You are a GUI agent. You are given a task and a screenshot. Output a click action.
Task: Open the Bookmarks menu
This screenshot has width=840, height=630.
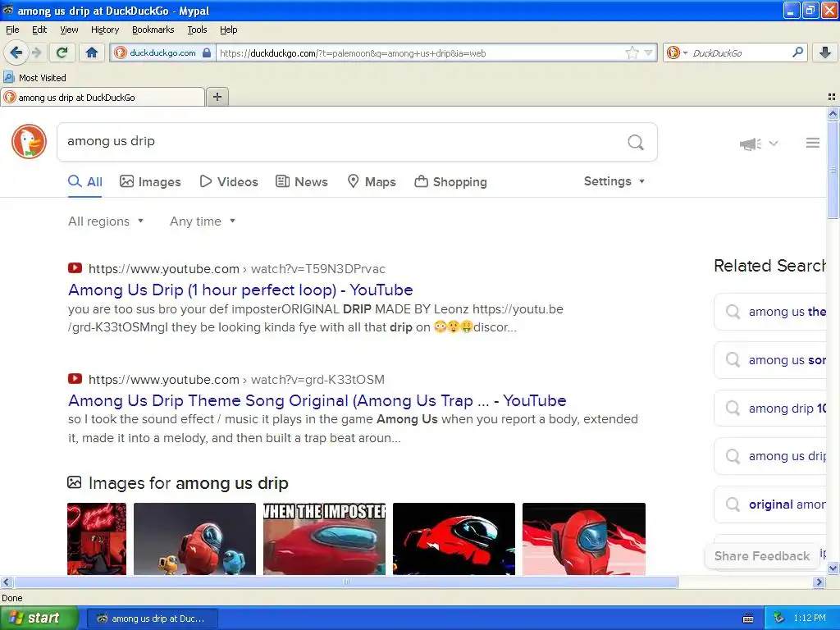(x=153, y=30)
